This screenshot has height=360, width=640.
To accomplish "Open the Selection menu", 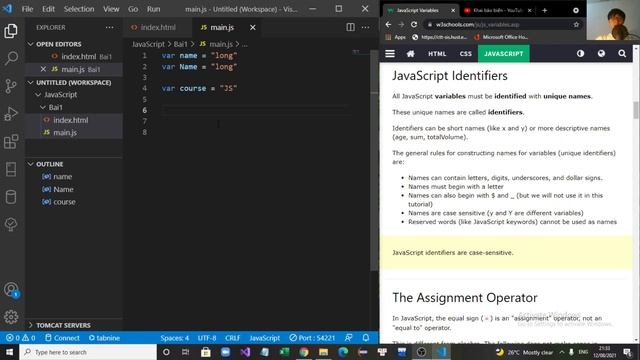I will click(x=79, y=9).
